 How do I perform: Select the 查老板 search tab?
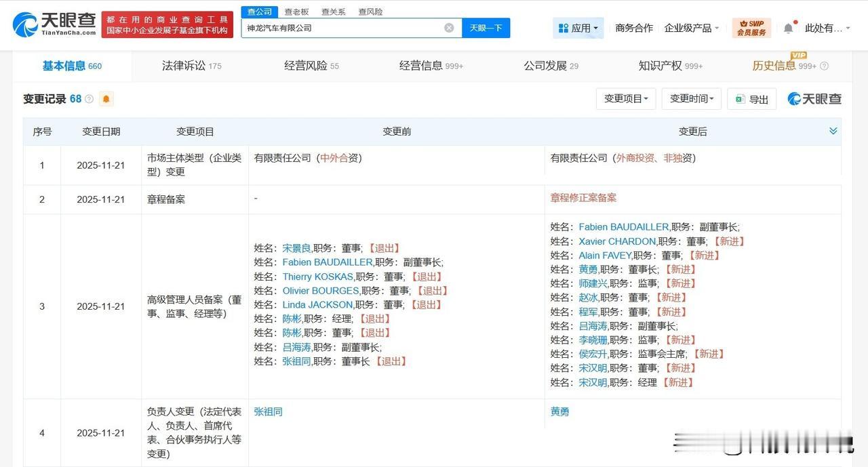tap(296, 12)
